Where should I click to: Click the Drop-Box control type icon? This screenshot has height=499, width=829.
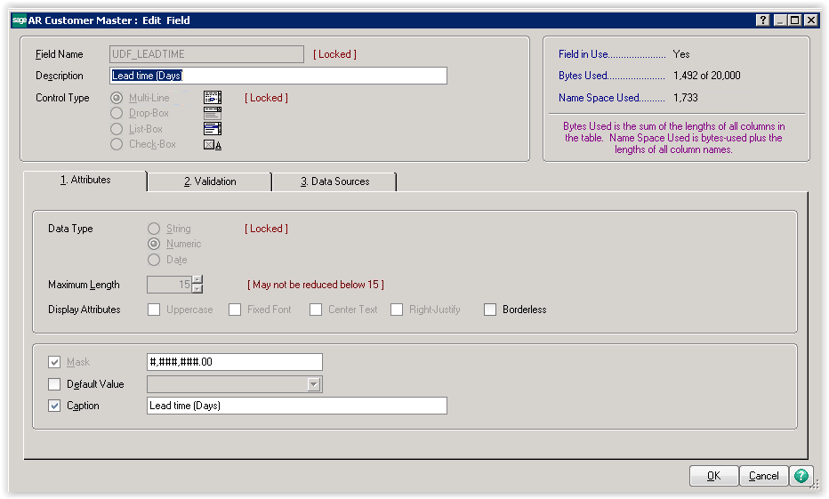212,113
